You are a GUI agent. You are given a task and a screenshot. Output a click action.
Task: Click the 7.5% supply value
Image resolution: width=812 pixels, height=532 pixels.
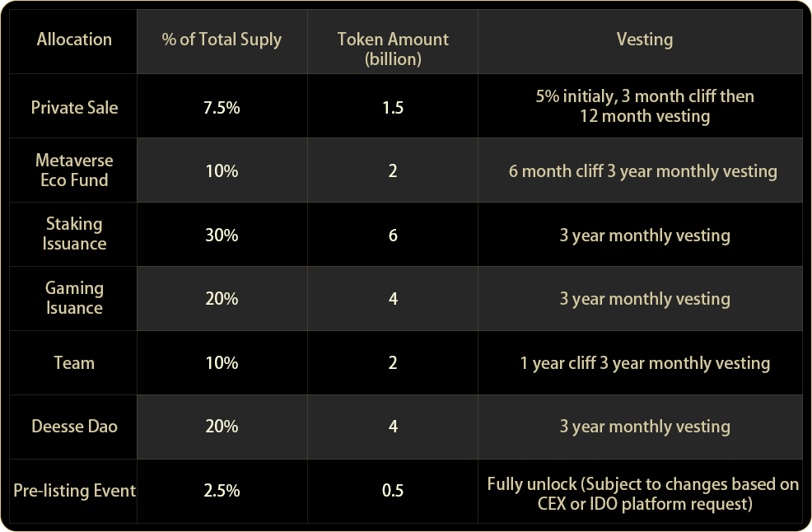(x=222, y=107)
